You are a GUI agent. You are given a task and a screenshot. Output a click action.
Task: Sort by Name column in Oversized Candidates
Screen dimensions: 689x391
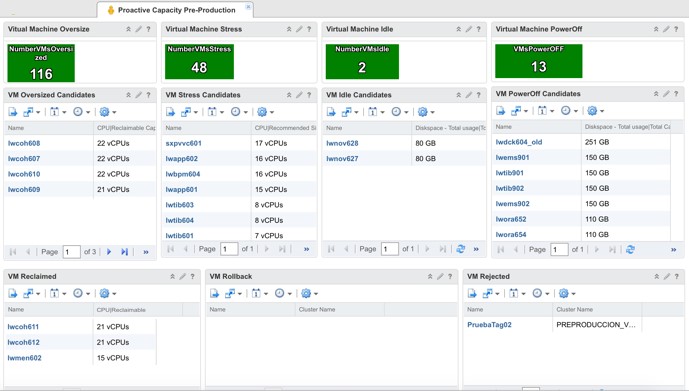[49, 128]
